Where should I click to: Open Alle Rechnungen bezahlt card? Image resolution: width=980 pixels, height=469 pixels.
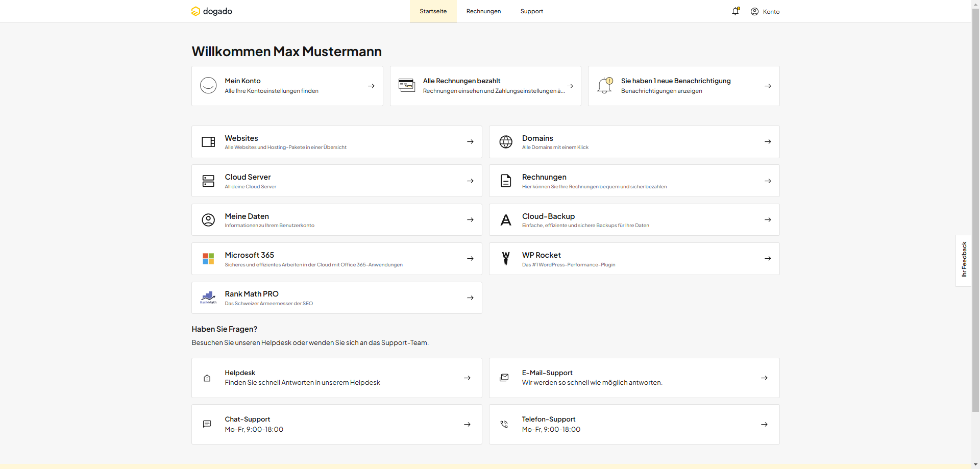click(x=485, y=86)
